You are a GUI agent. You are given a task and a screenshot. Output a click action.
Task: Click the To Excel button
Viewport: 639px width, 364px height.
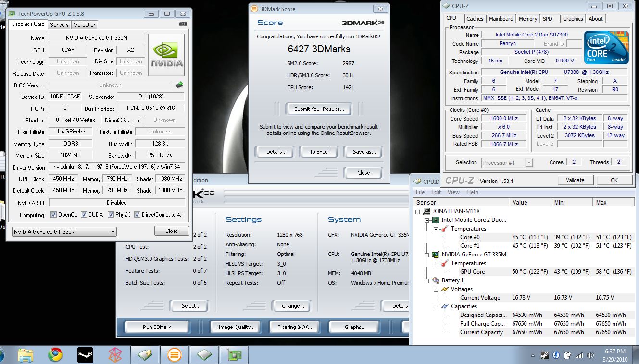[x=319, y=152]
